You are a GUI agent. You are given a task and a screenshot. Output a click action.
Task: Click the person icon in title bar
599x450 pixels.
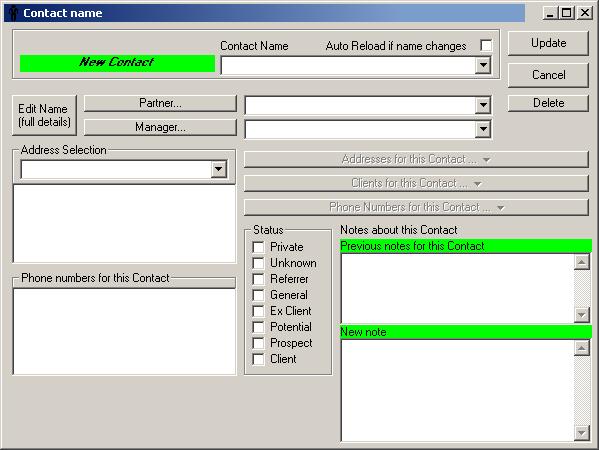[13, 13]
